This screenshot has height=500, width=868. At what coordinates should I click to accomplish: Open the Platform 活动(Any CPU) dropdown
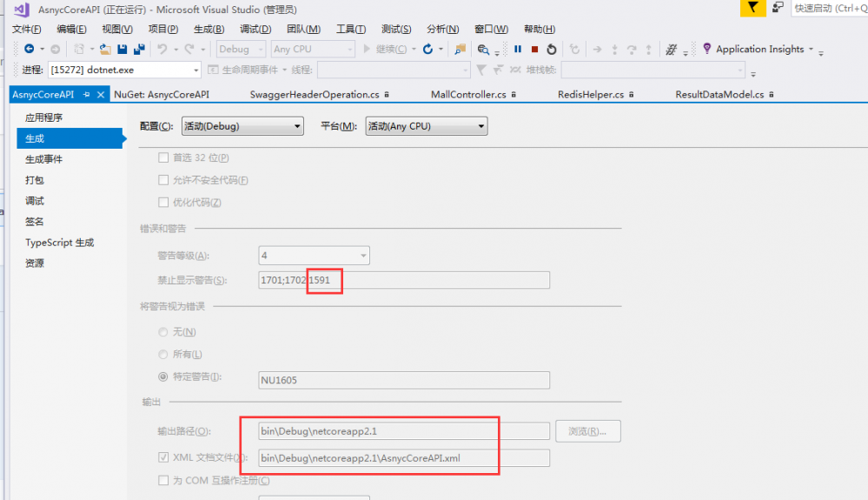pos(427,126)
